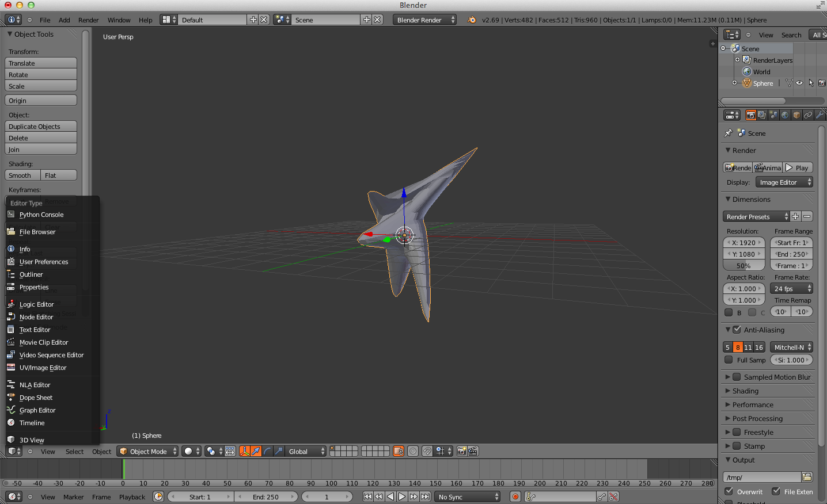Screen dimensions: 827x504
Task: Choose Graph Editor from Editor Type menu
Action: (x=37, y=410)
